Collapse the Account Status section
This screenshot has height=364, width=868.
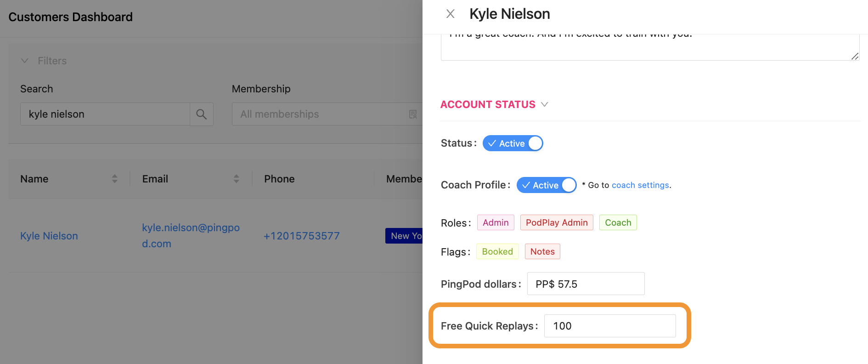[x=545, y=104]
